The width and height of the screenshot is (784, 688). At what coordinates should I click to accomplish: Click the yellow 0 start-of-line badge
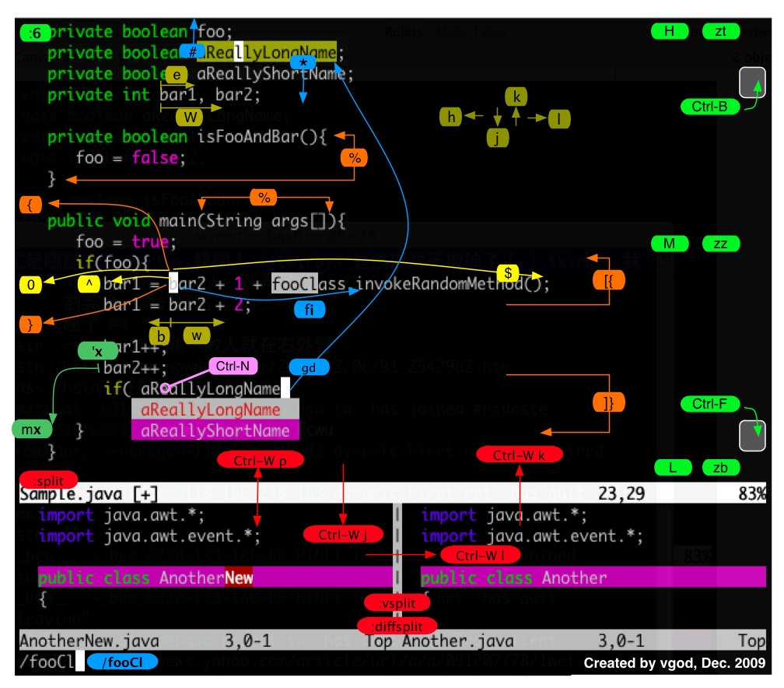tap(31, 285)
